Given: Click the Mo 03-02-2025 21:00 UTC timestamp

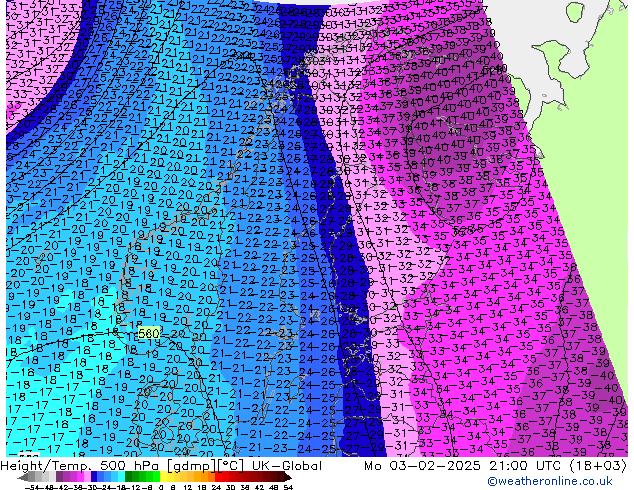Looking at the screenshot, I should [x=463, y=466].
